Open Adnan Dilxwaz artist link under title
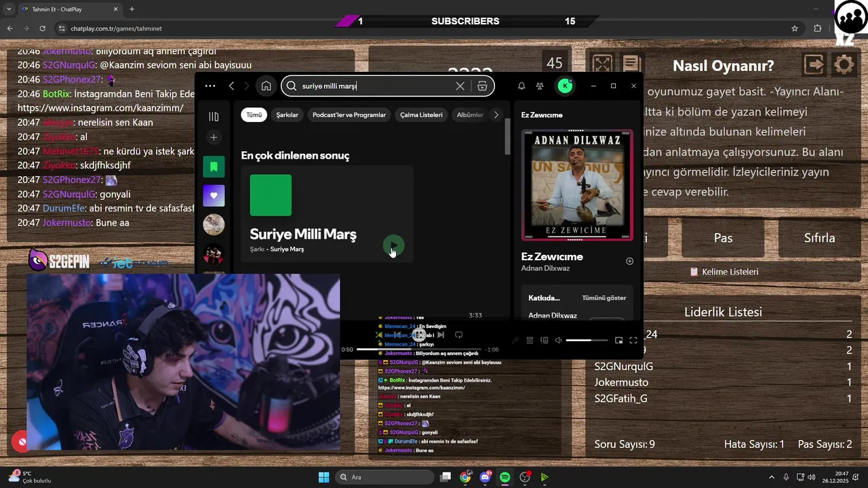The image size is (868, 488). click(545, 268)
